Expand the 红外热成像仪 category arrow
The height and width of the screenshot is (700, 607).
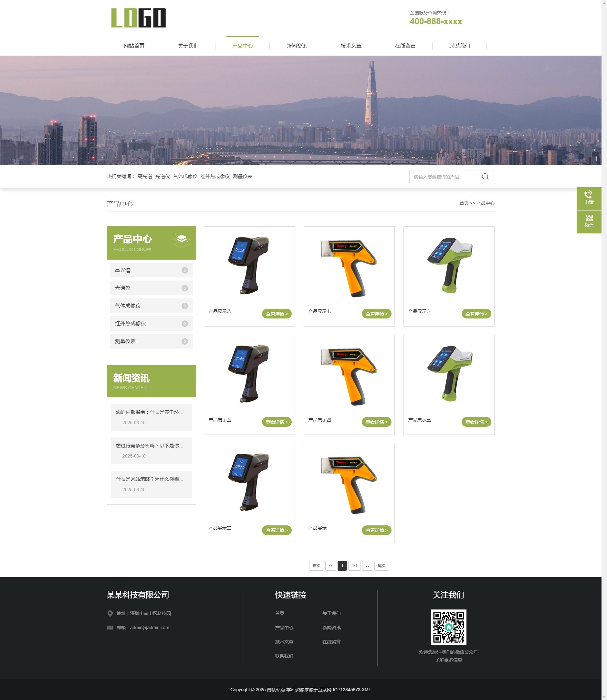[x=184, y=324]
